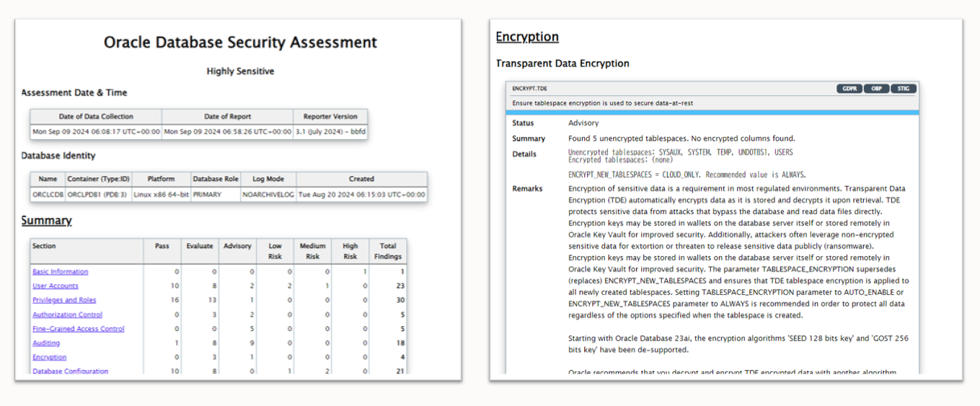Open the Basic Information section link
The height and width of the screenshot is (406, 980).
click(61, 272)
